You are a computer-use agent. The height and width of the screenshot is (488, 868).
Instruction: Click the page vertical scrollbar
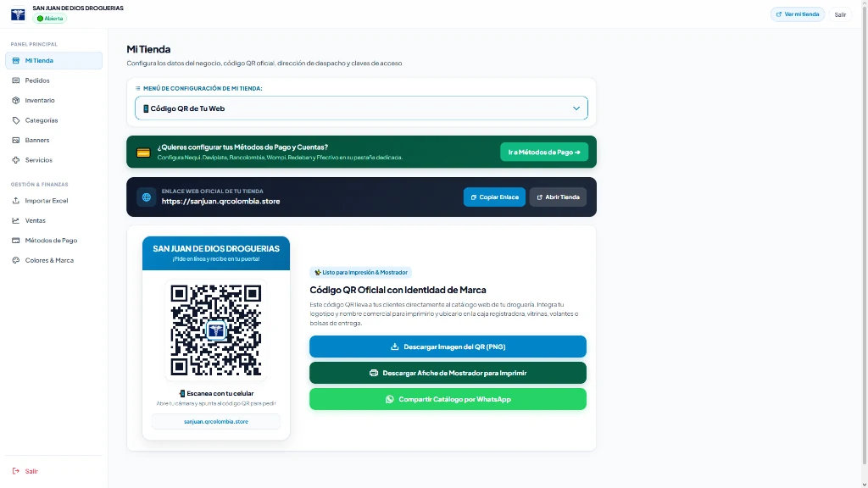865,236
